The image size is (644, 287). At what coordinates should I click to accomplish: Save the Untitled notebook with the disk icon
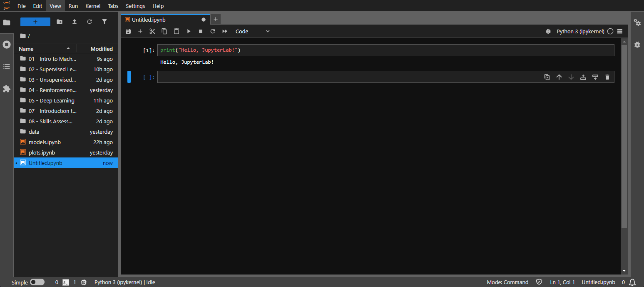128,31
